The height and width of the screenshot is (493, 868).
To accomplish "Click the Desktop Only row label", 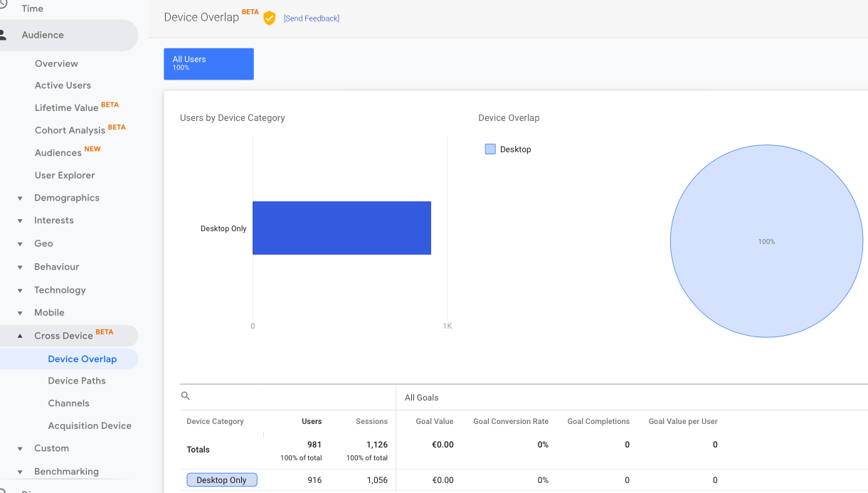I will [x=221, y=480].
